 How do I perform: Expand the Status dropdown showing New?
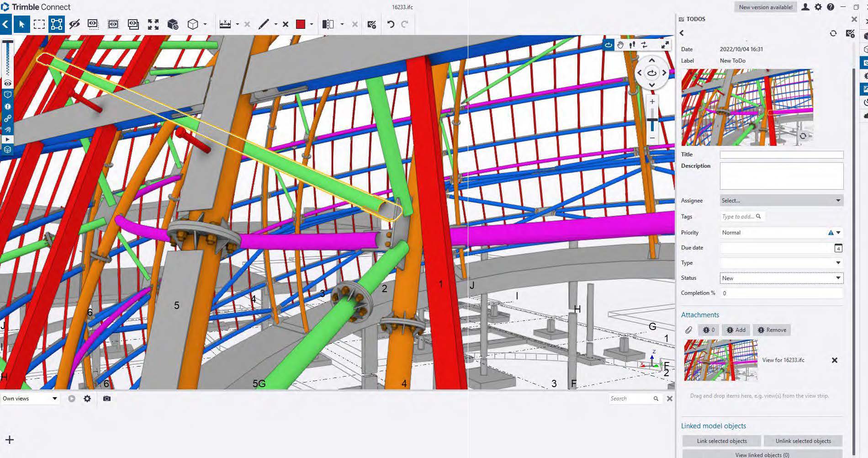781,278
